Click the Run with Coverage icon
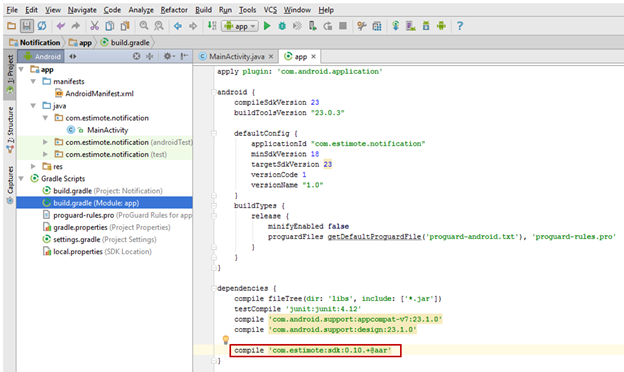624x372 pixels. point(297,26)
